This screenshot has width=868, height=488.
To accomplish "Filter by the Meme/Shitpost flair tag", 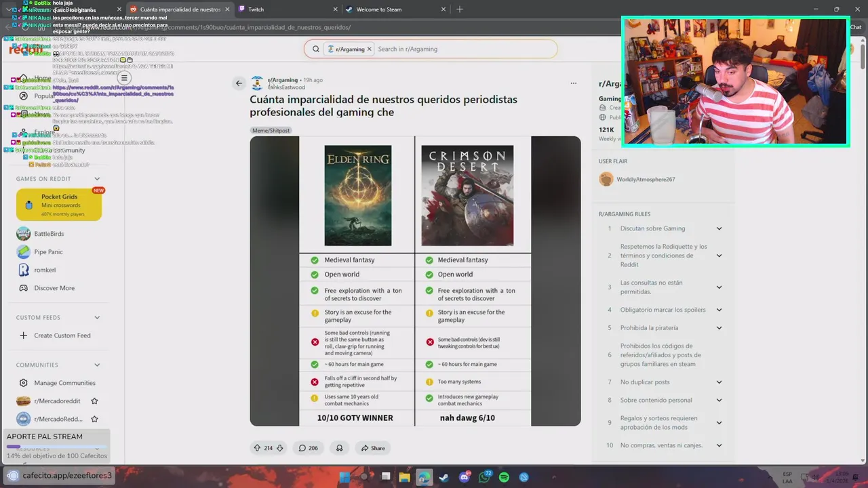I will (x=271, y=130).
